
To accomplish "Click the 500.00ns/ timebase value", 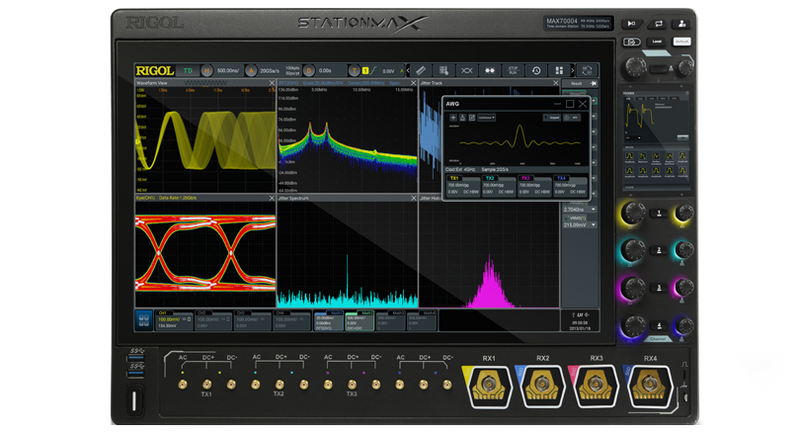I will coord(228,70).
